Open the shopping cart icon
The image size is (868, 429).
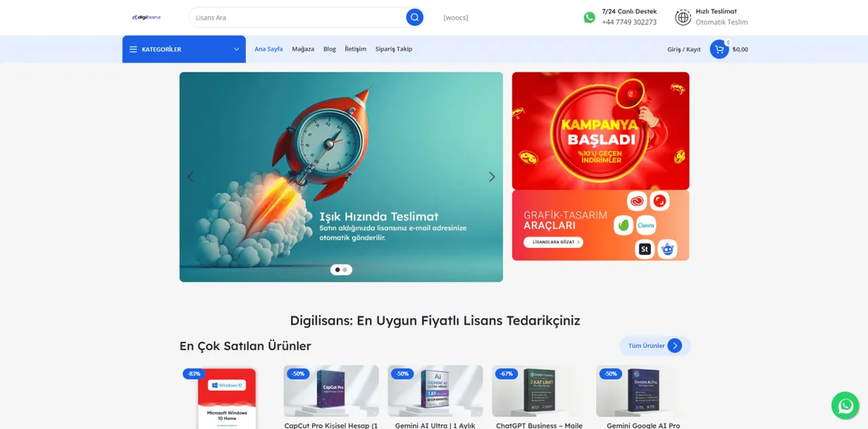[719, 49]
